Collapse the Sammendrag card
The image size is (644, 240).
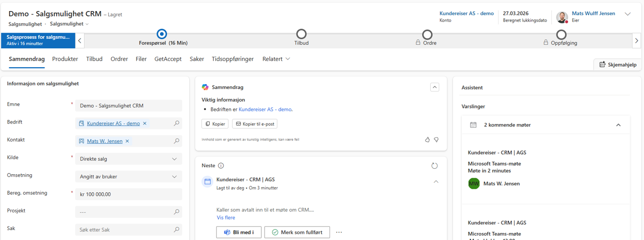[x=435, y=87]
